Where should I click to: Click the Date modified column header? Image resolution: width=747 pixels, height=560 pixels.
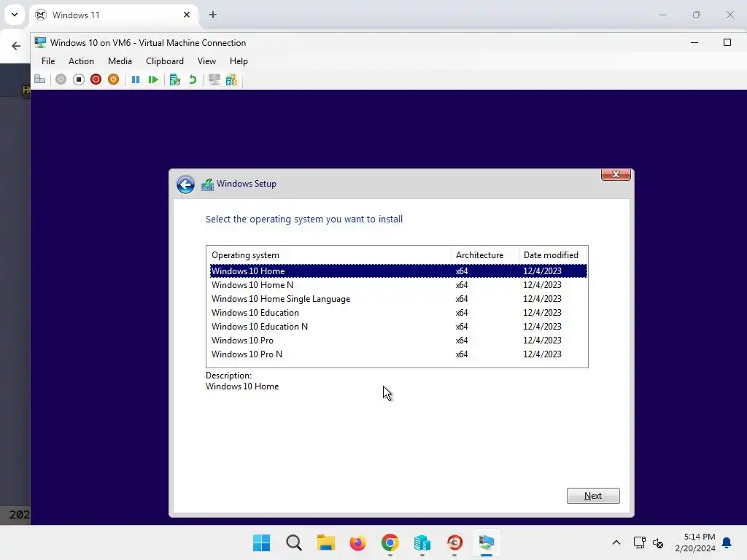(x=553, y=254)
